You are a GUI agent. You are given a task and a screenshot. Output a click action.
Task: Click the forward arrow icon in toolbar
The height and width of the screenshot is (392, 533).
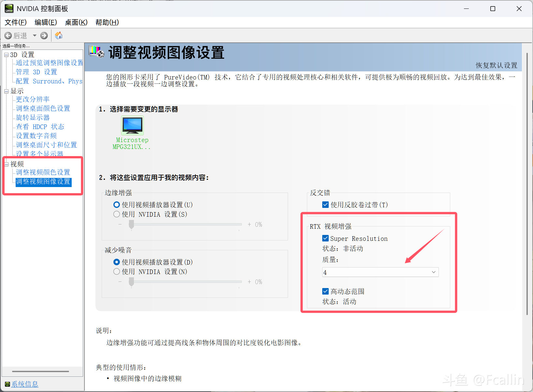(x=44, y=36)
